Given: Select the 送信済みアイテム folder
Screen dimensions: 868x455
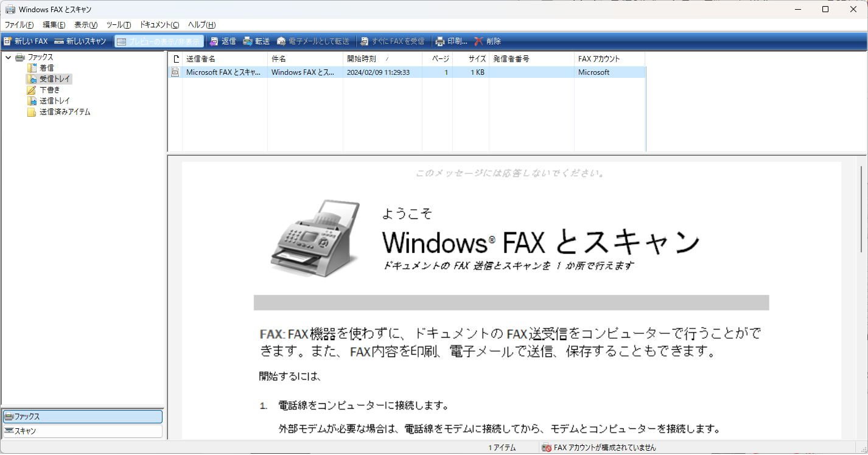Looking at the screenshot, I should 65,112.
